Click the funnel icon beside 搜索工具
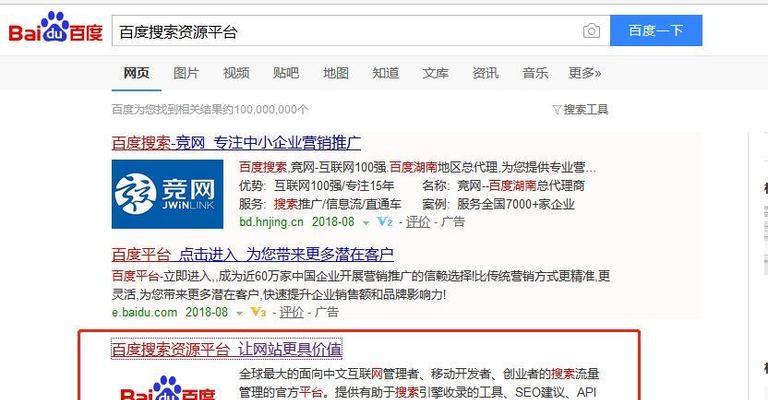Image resolution: width=768 pixels, height=400 pixels. tap(556, 110)
